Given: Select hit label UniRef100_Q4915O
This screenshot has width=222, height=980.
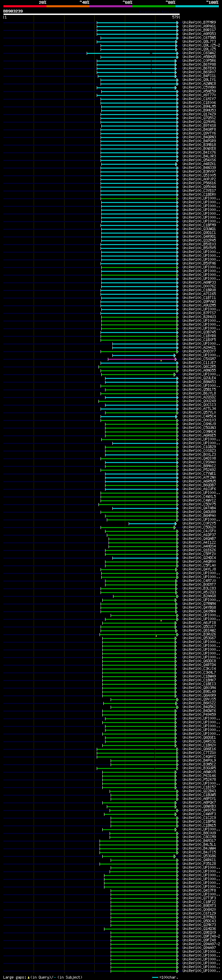Looking at the screenshot, I should point(199,810).
